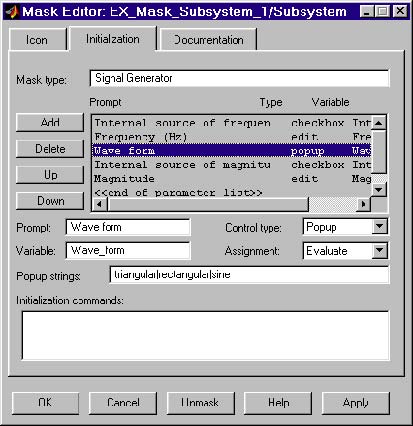The image size is (413, 426).
Task: Select the '<<end of parameter list>>' row
Action: tap(232, 192)
